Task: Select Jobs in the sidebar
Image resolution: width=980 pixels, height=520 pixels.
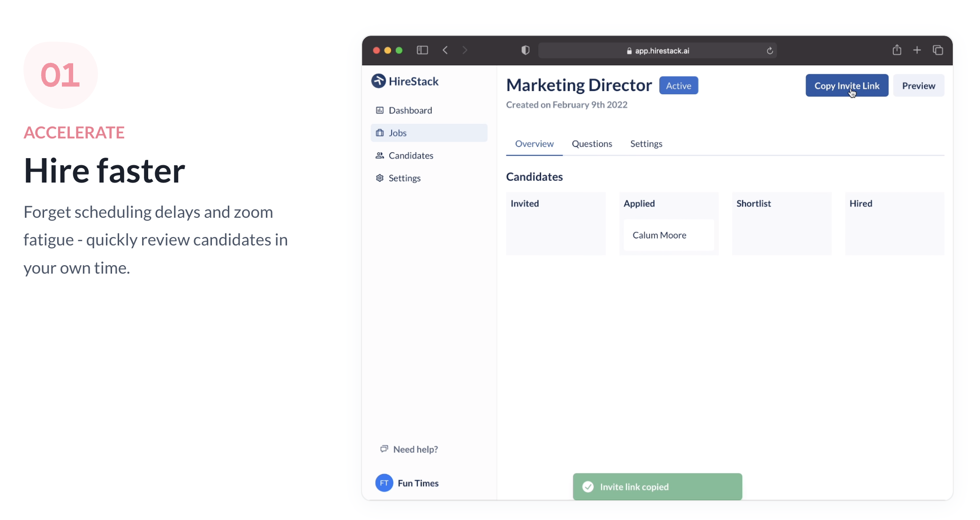Action: (398, 133)
